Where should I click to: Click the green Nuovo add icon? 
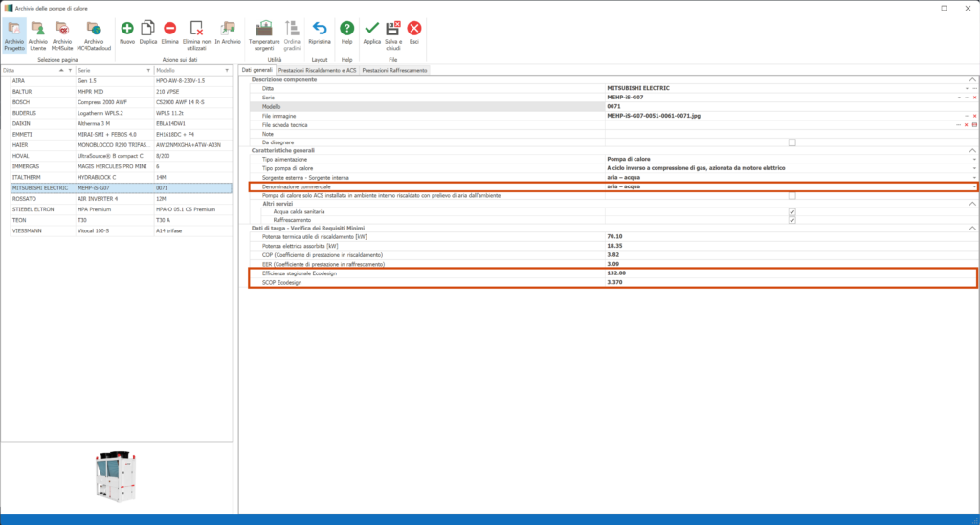[127, 29]
